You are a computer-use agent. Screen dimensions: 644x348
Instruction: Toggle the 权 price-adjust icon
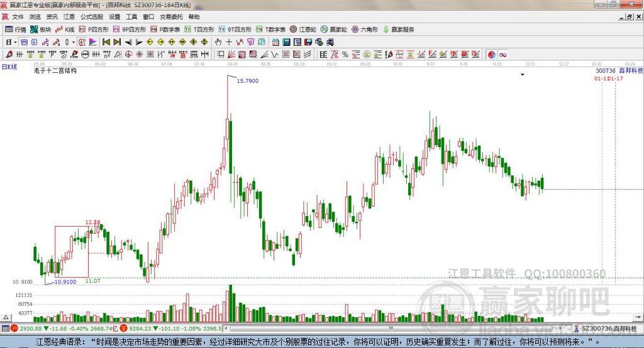pyautogui.click(x=82, y=42)
